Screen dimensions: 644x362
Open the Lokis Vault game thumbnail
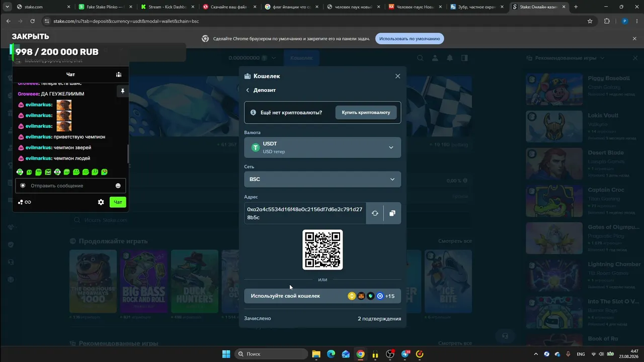pos(554,127)
